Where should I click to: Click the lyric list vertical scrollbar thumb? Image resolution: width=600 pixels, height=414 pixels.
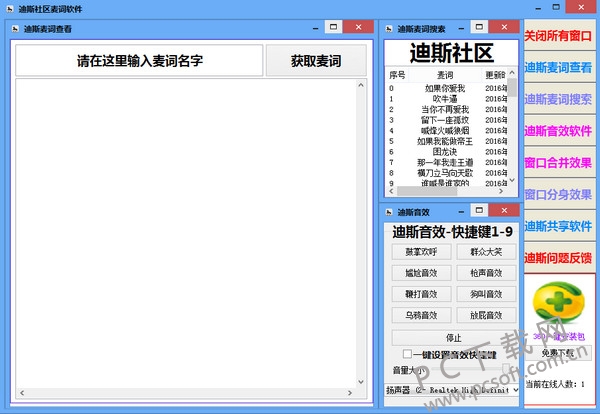[x=513, y=87]
